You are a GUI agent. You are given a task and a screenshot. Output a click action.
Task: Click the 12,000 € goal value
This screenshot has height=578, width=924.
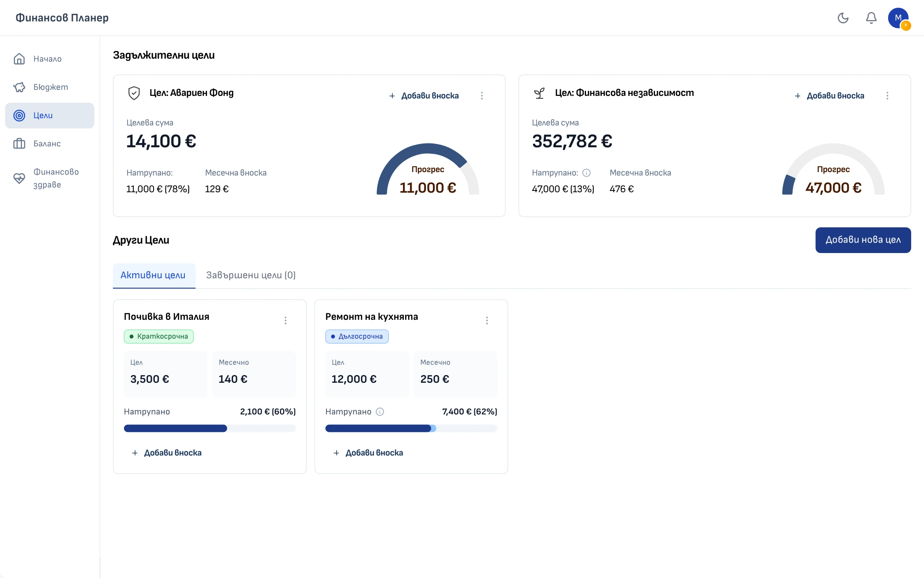click(354, 379)
